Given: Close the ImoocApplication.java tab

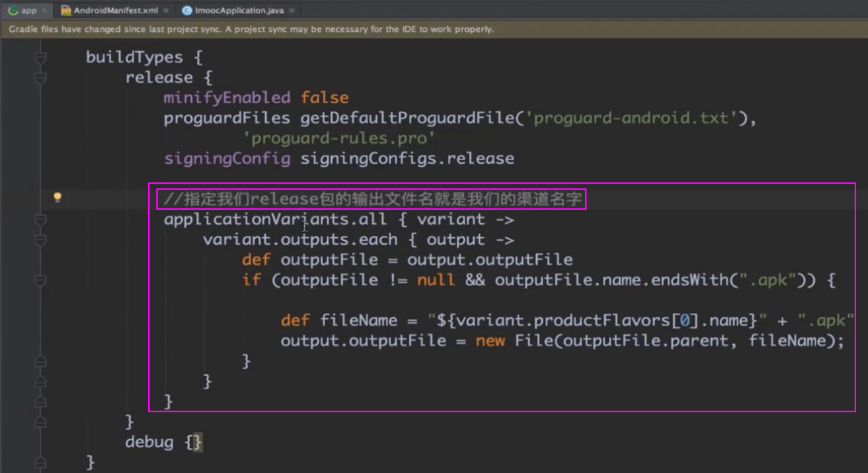Looking at the screenshot, I should pyautogui.click(x=292, y=10).
